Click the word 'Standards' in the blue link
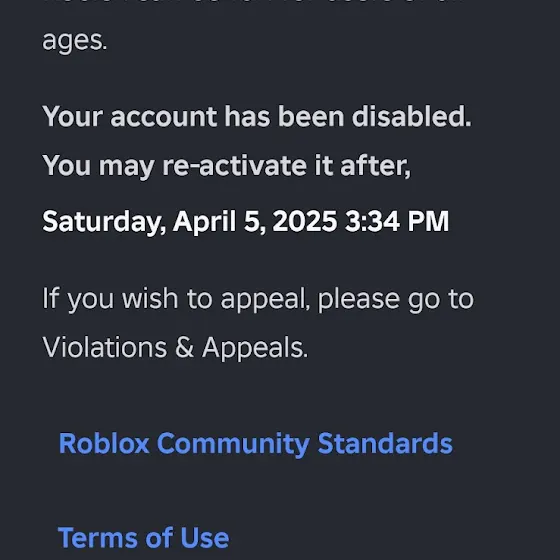 (385, 443)
